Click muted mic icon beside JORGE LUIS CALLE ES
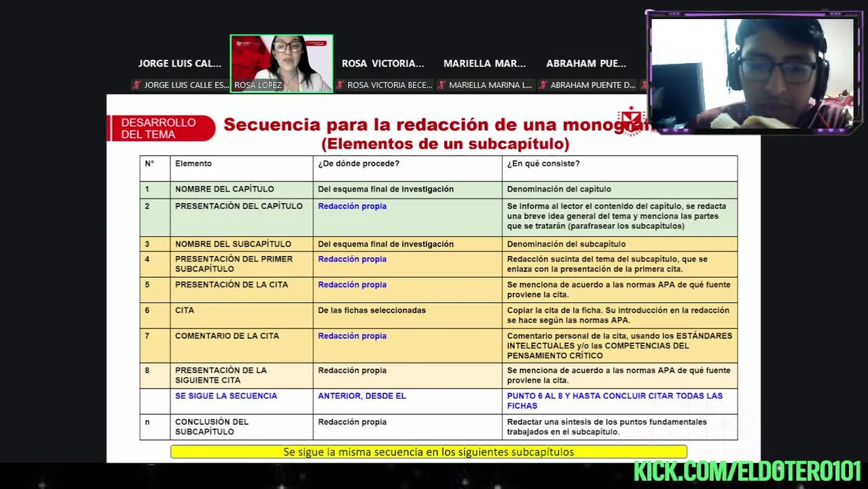Screen dimensions: 868x489 pos(137,85)
